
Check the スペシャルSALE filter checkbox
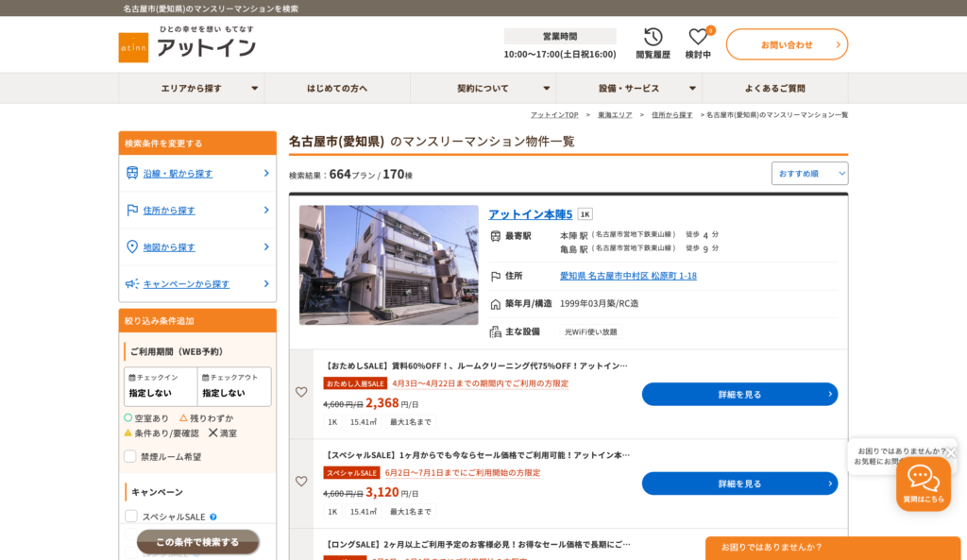129,516
